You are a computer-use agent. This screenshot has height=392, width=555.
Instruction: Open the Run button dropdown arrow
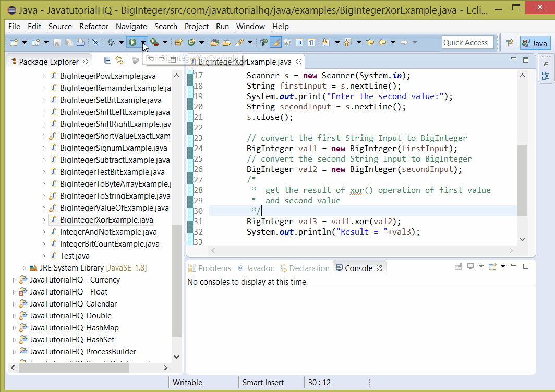coord(143,42)
